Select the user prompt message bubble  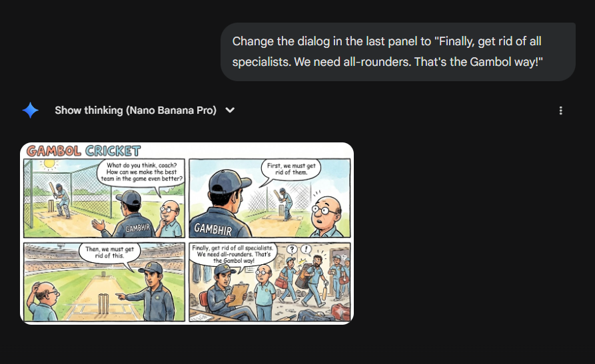pos(398,51)
